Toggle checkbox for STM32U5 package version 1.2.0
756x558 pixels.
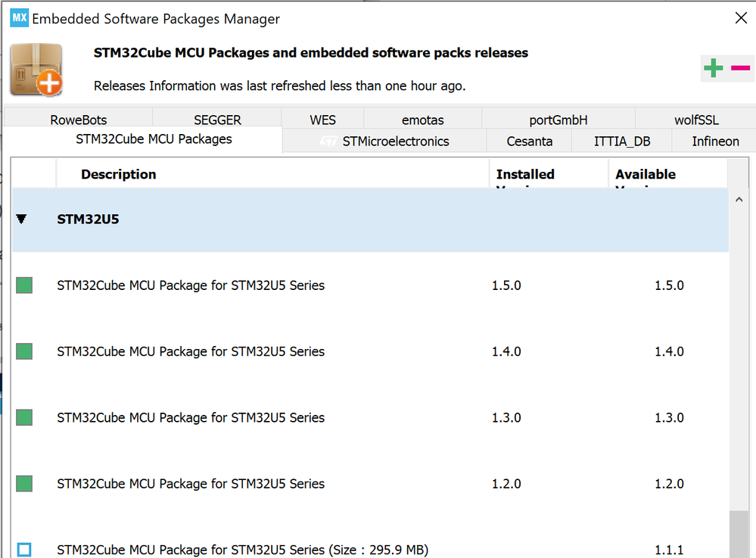click(24, 483)
